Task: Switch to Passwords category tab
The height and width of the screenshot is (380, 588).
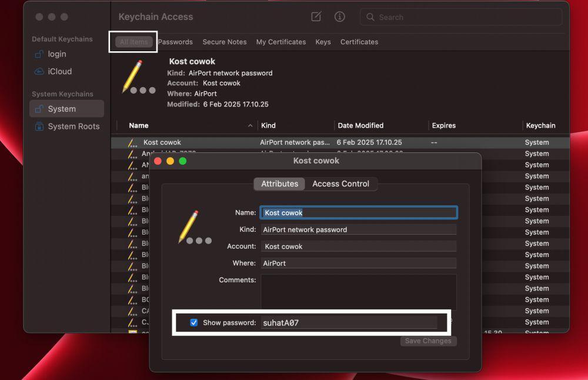Action: point(175,42)
